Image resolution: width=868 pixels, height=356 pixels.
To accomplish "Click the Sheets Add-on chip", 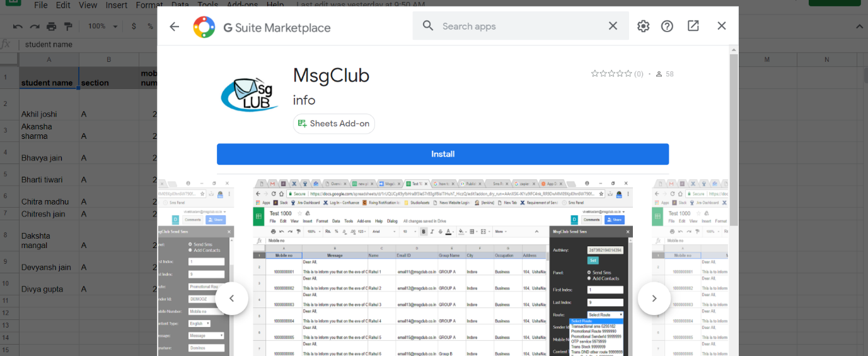I will point(334,124).
